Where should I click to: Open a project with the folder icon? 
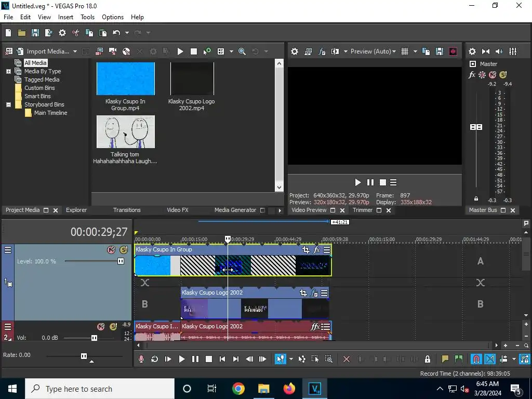click(22, 33)
